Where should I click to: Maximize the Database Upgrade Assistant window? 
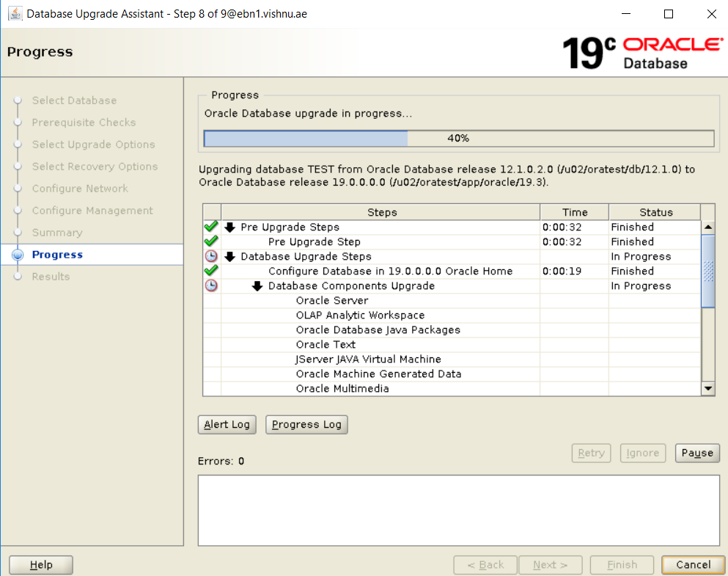pyautogui.click(x=669, y=14)
